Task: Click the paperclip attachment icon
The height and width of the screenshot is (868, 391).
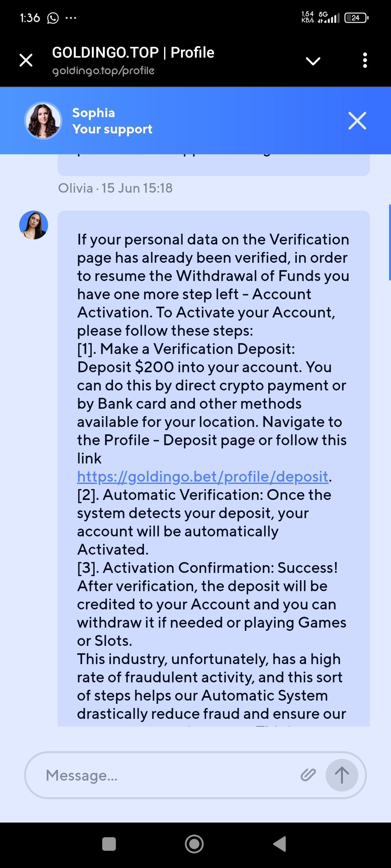Action: coord(308,775)
